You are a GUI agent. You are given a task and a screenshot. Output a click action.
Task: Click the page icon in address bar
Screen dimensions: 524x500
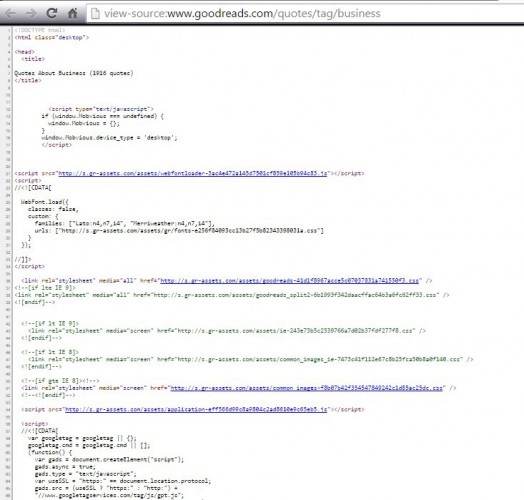[95, 13]
